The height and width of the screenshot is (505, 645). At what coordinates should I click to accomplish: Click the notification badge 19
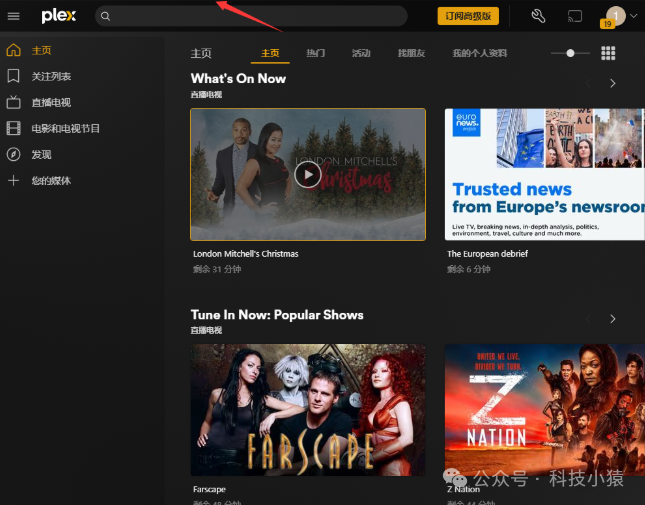click(607, 24)
